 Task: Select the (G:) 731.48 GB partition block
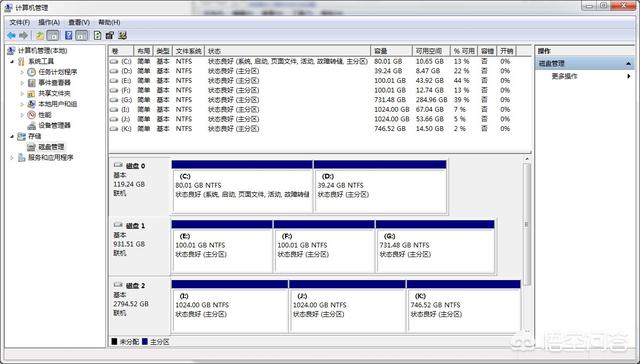[x=435, y=246]
